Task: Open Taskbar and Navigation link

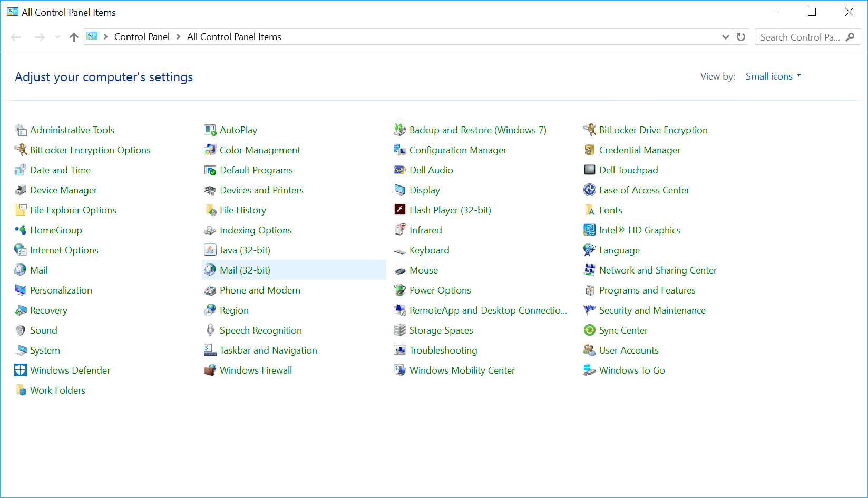Action: tap(268, 350)
